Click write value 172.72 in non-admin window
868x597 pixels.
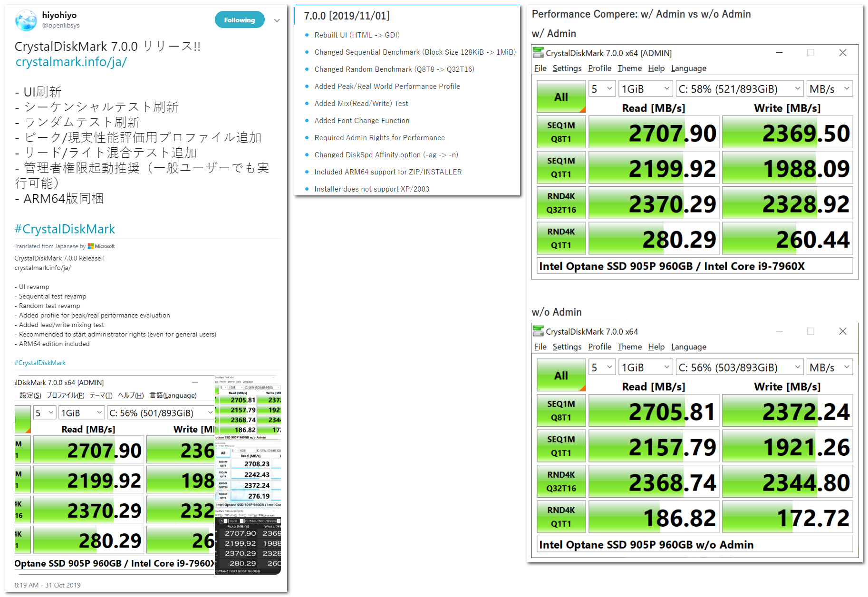point(788,517)
